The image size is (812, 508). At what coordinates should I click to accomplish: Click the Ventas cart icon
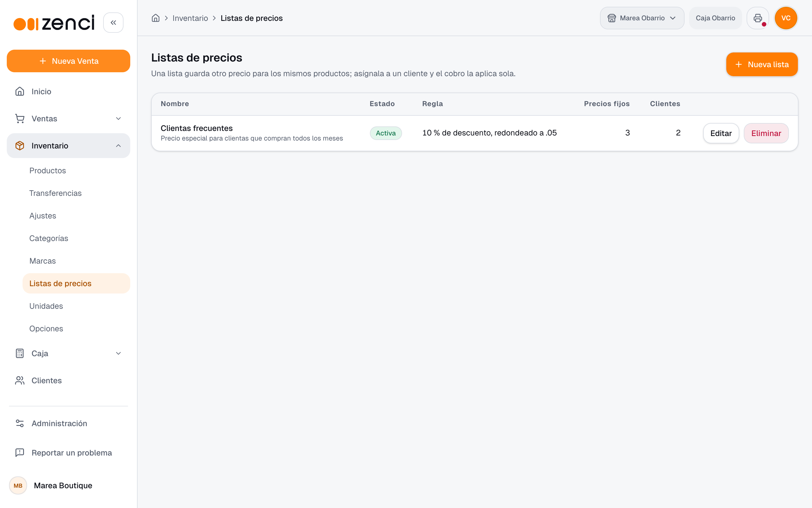point(20,119)
